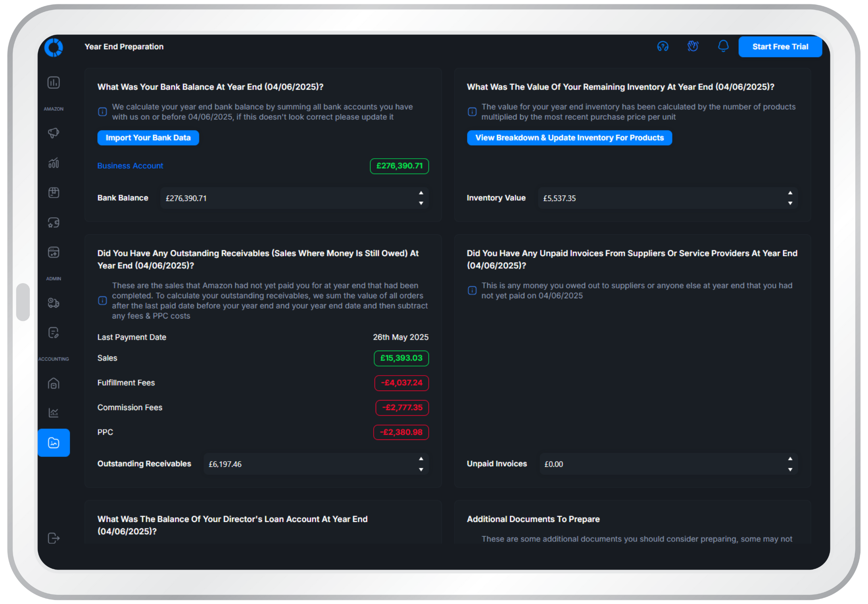The width and height of the screenshot is (868, 604).
Task: Click the logout icon in sidebar
Action: (54, 538)
